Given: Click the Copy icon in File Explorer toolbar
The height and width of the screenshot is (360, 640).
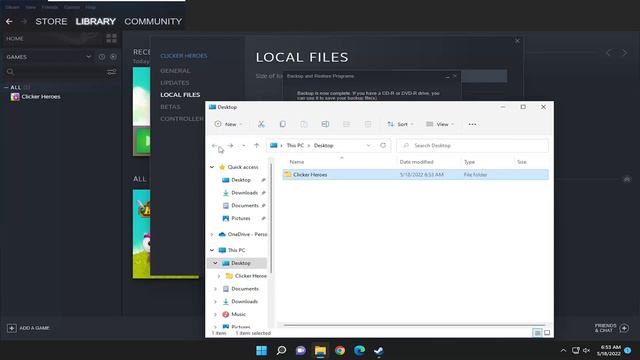Looking at the screenshot, I should click(x=282, y=124).
